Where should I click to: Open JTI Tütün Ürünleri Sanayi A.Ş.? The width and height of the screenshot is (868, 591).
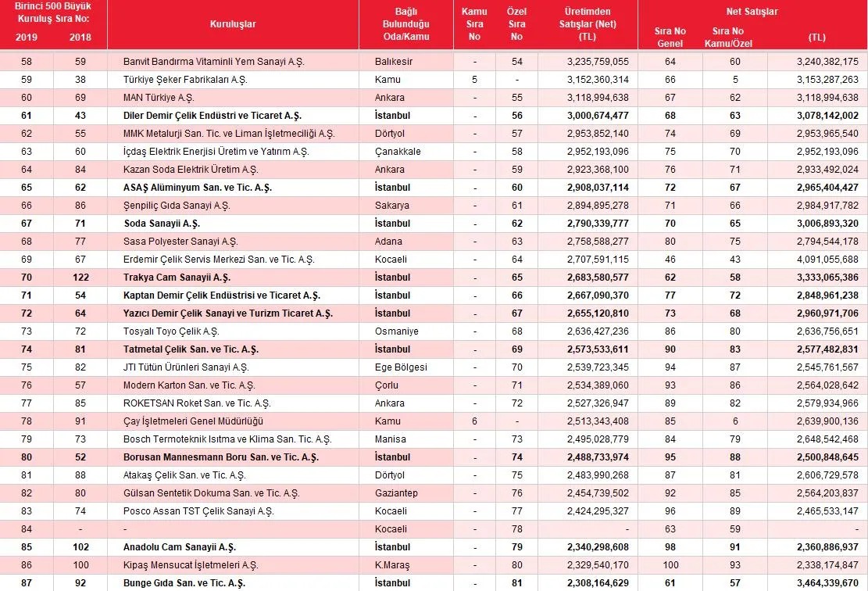point(186,367)
